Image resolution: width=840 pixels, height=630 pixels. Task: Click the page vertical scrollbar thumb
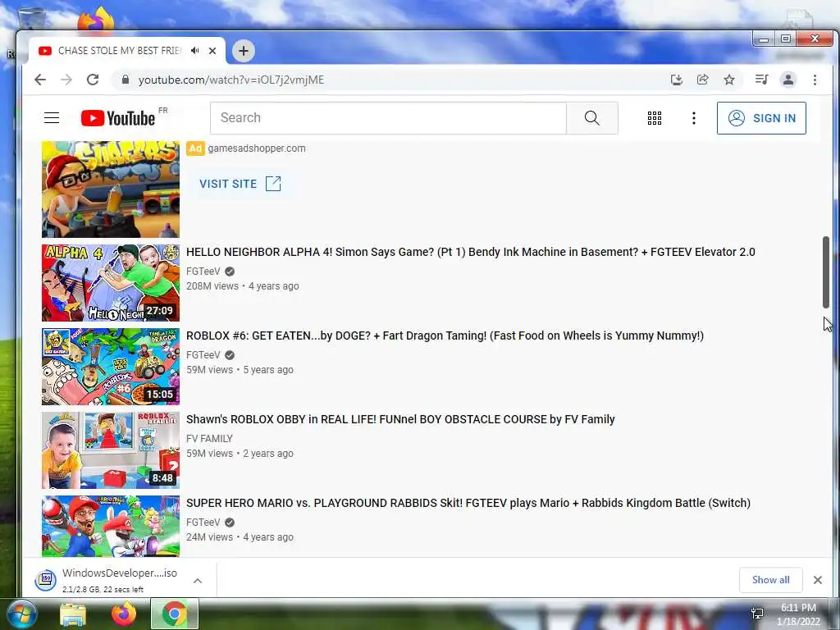point(826,272)
